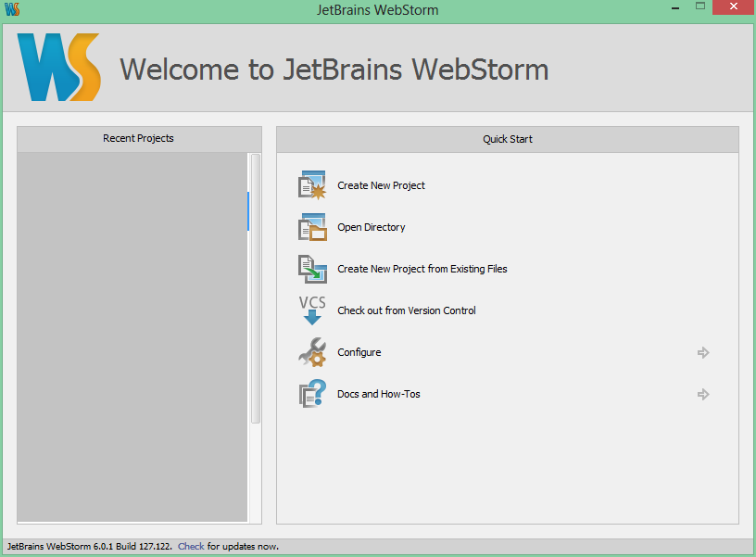Click the Quick Start panel header
Screen dimensions: 756x557
pos(507,139)
